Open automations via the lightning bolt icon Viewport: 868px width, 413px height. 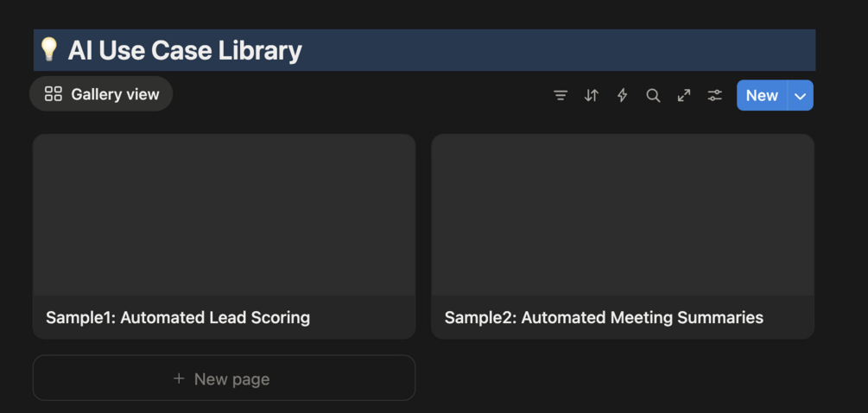622,96
